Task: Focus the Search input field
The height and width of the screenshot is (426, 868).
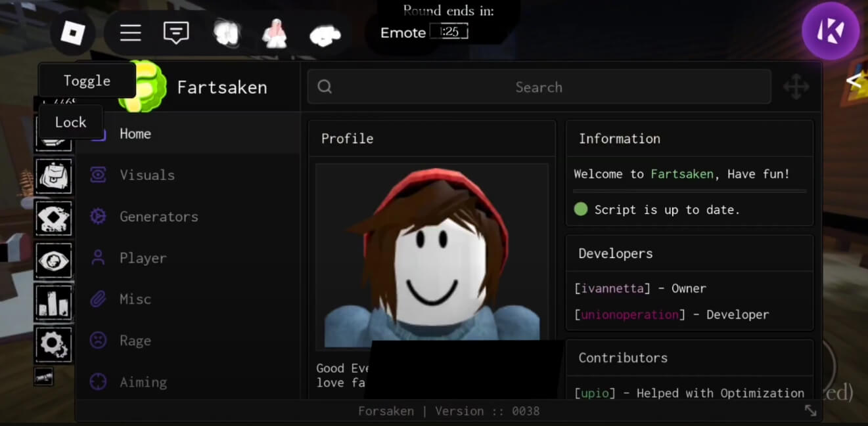Action: 539,87
